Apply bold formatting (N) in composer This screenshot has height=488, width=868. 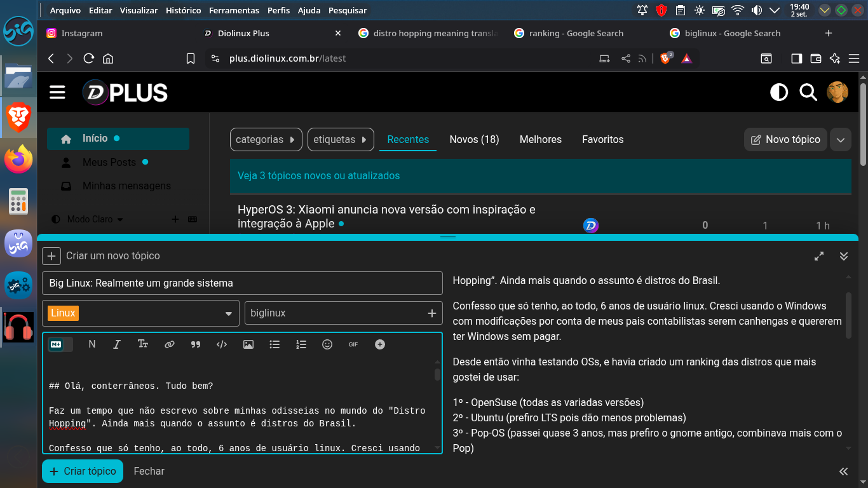(x=92, y=344)
